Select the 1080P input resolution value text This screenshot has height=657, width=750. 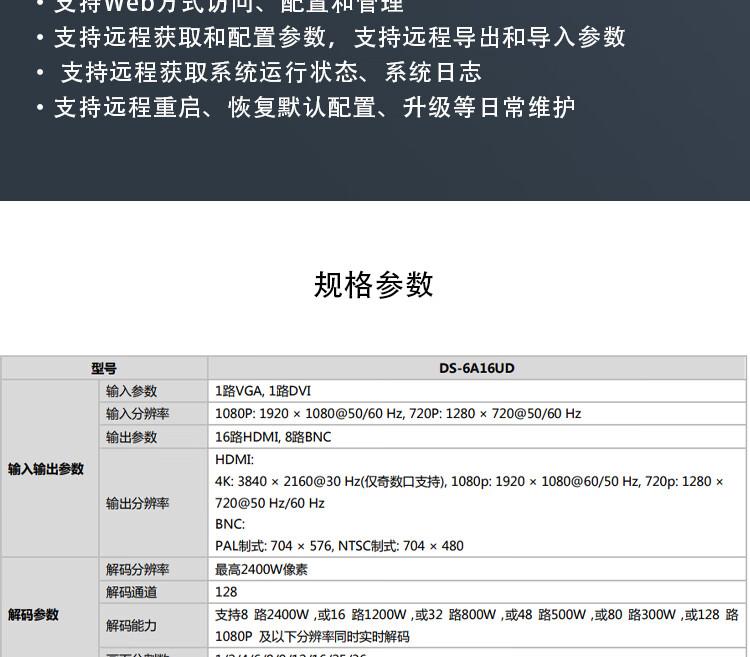pos(398,413)
